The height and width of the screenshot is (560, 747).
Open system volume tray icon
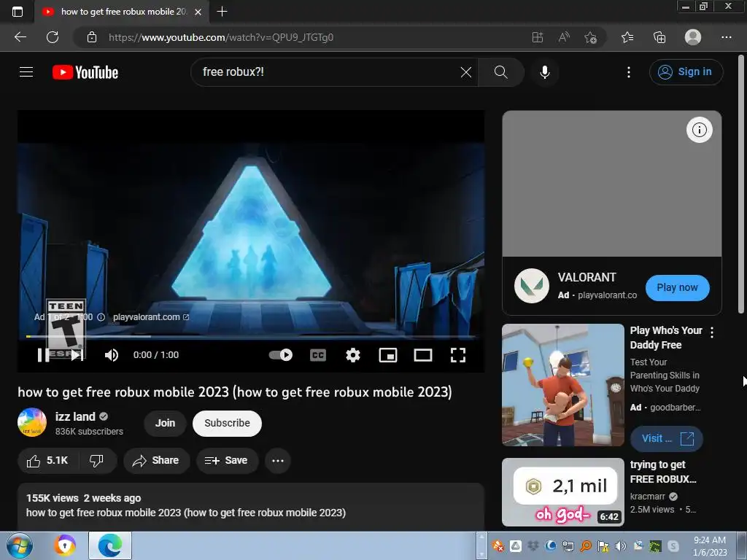pos(621,546)
